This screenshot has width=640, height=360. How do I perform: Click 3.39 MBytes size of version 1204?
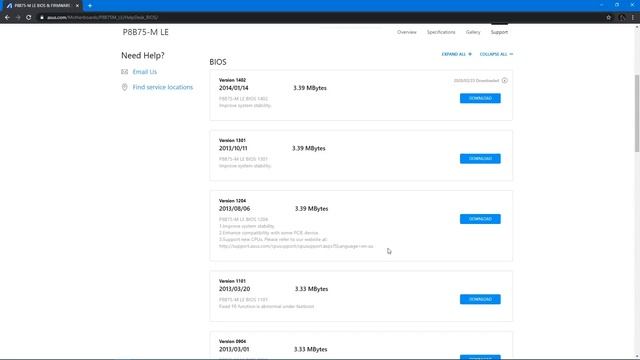click(311, 209)
